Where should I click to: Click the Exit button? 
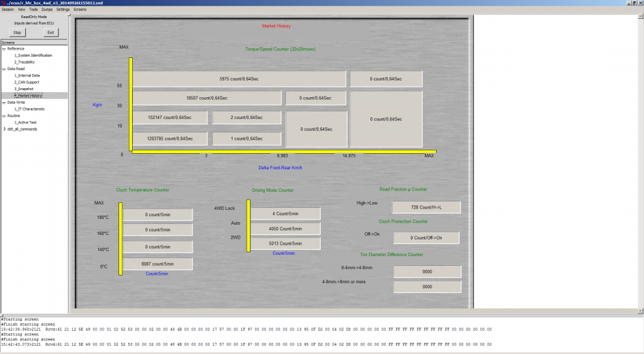tap(50, 32)
